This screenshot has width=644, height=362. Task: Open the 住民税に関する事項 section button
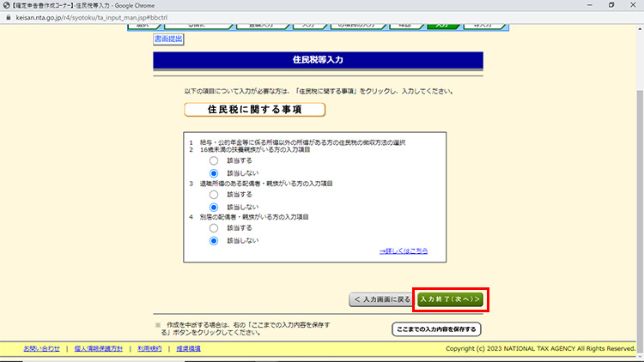(x=255, y=110)
